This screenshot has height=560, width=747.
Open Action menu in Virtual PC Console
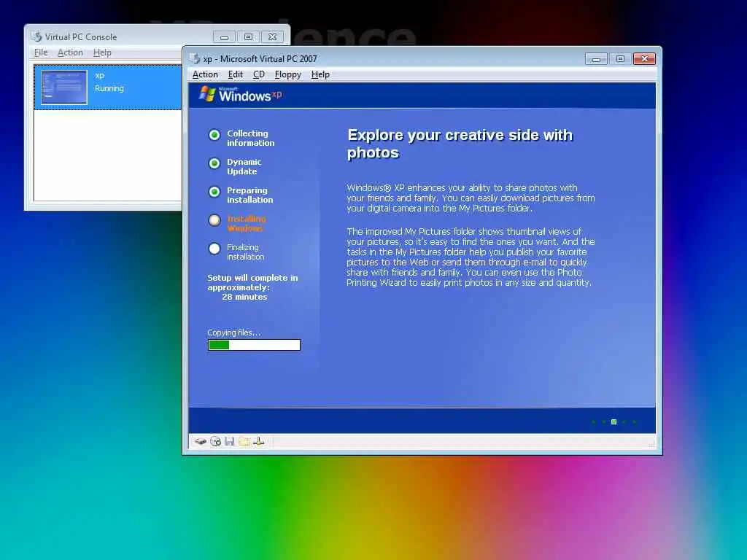pos(70,52)
